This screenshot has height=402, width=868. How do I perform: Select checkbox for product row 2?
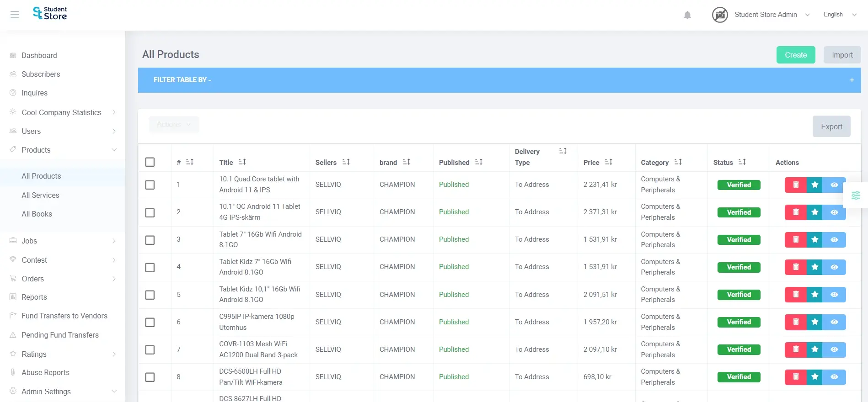(150, 212)
